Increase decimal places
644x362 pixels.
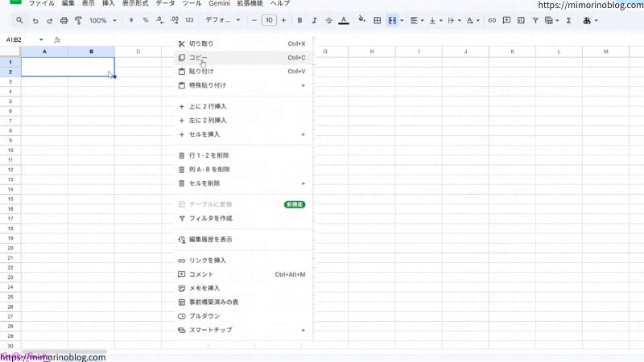[174, 20]
